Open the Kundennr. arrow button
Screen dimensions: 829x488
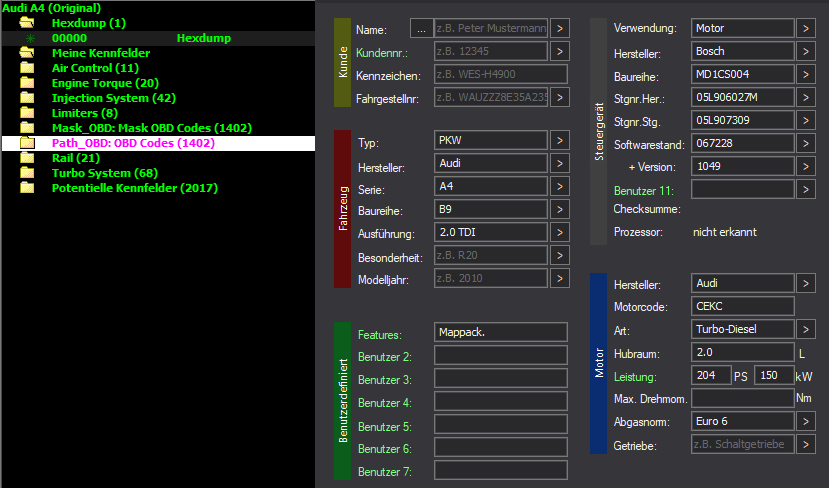(560, 51)
